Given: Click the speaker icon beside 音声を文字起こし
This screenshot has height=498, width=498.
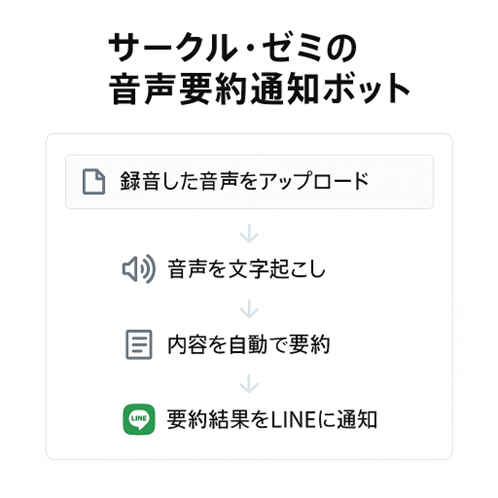Looking at the screenshot, I should (139, 269).
